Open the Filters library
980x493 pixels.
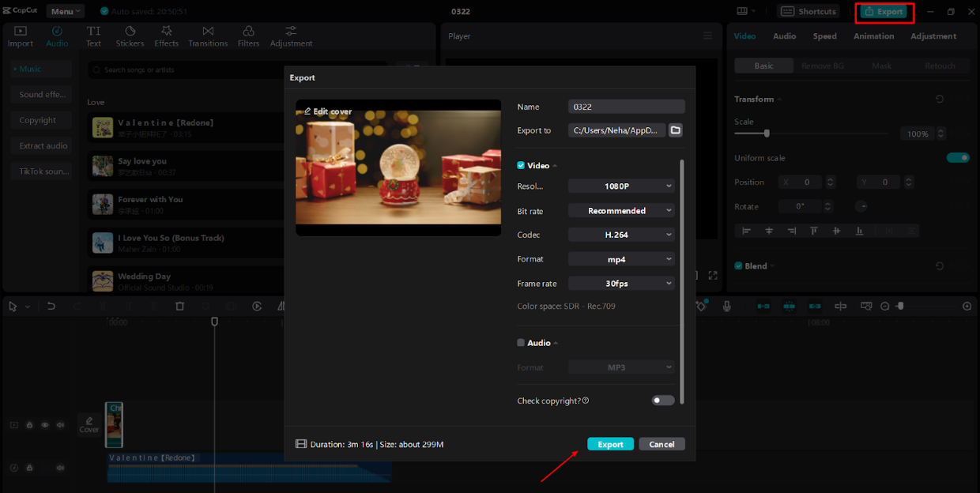point(248,36)
